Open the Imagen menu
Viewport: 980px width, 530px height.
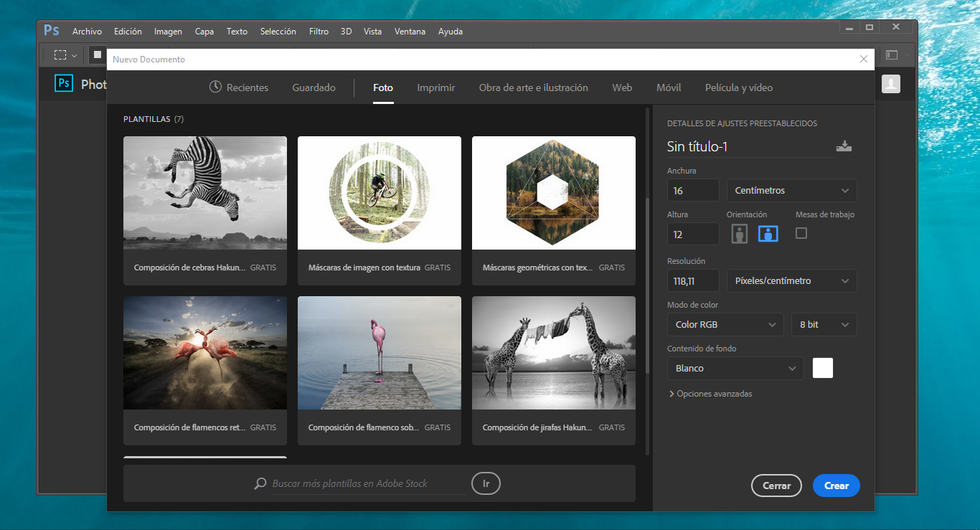click(x=168, y=32)
